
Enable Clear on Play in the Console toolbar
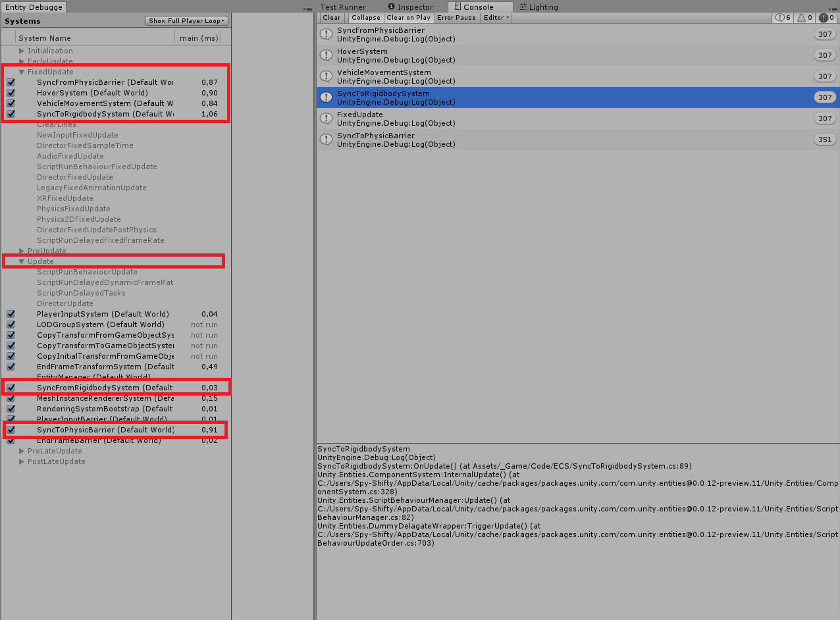tap(409, 18)
